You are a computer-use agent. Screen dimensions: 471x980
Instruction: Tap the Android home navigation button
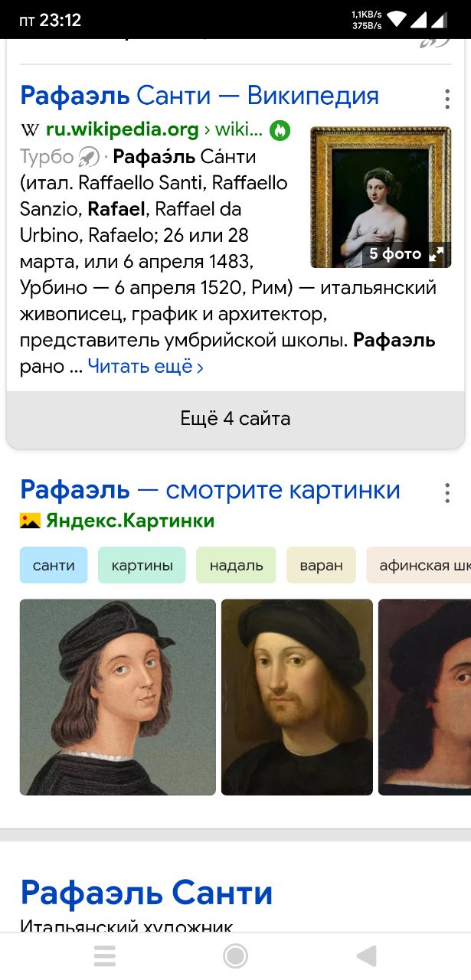235,955
